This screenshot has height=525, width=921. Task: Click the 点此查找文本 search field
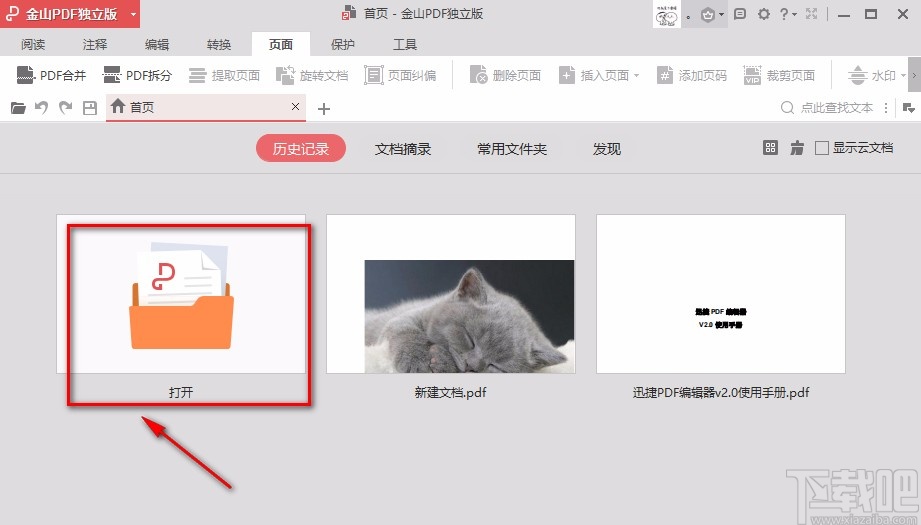pyautogui.click(x=836, y=107)
